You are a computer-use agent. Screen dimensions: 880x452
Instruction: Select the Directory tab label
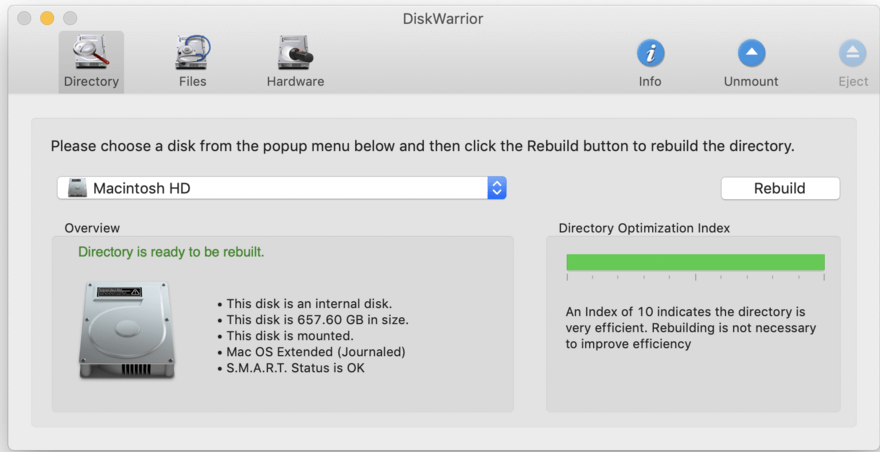coord(91,82)
